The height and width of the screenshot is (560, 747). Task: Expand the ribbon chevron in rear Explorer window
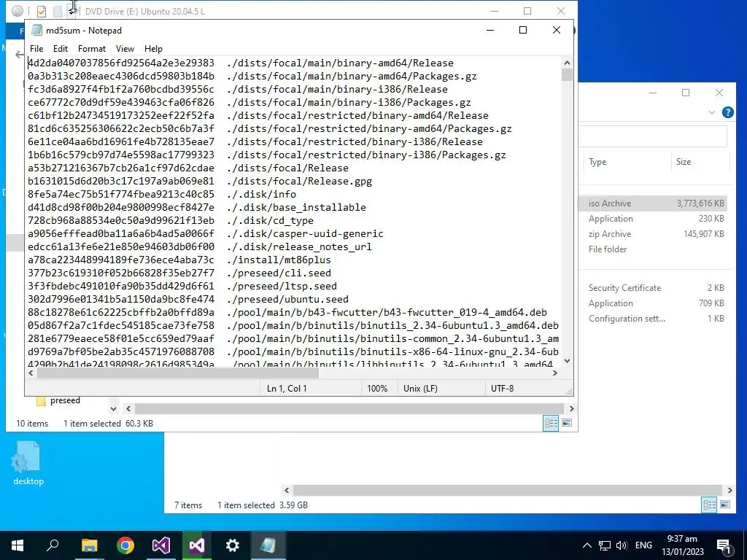712,113
